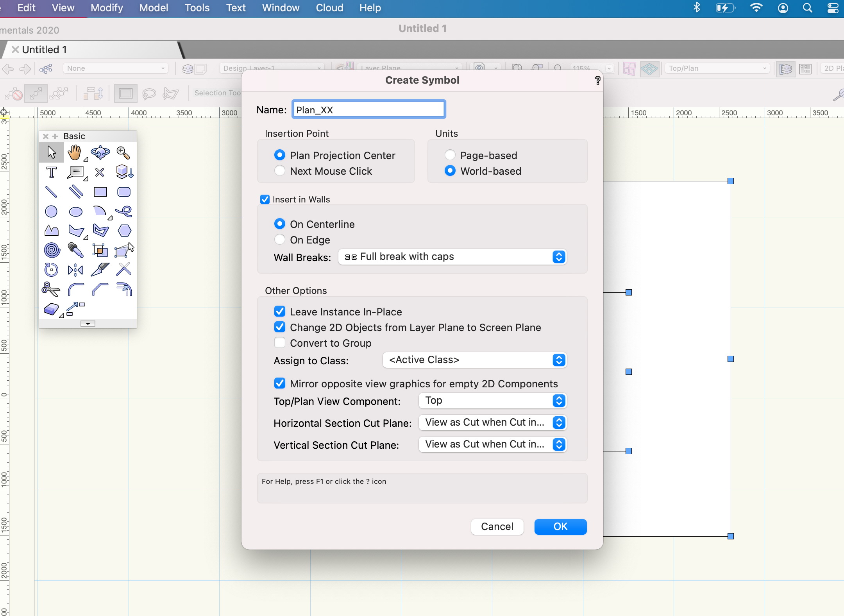Cancel the Create Symbol dialog
This screenshot has width=844, height=616.
[x=497, y=526]
